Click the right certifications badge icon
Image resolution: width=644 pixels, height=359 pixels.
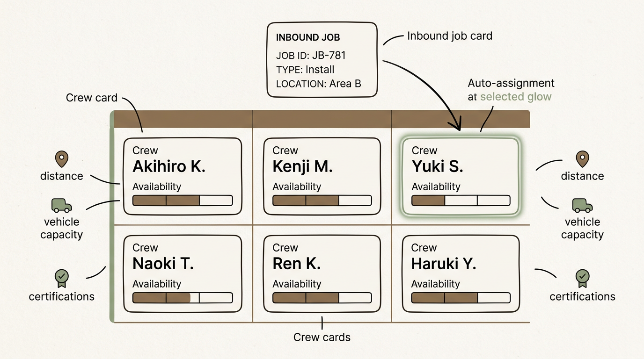[582, 278]
